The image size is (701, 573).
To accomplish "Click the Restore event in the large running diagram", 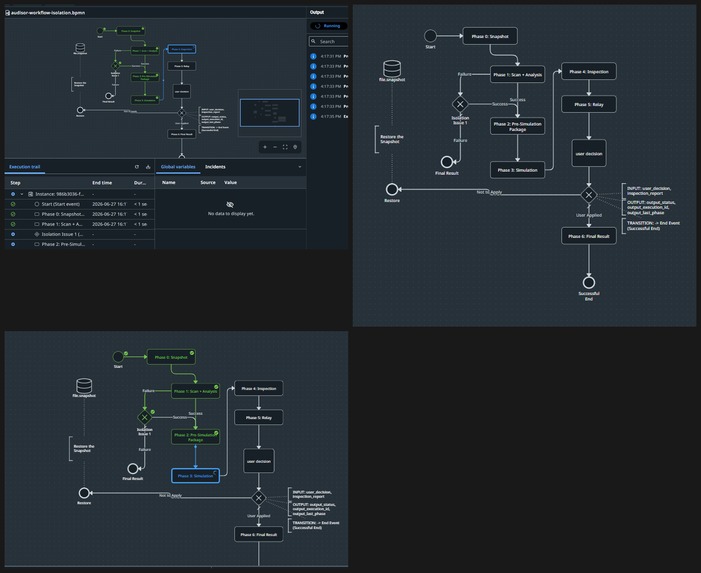I will coord(84,493).
